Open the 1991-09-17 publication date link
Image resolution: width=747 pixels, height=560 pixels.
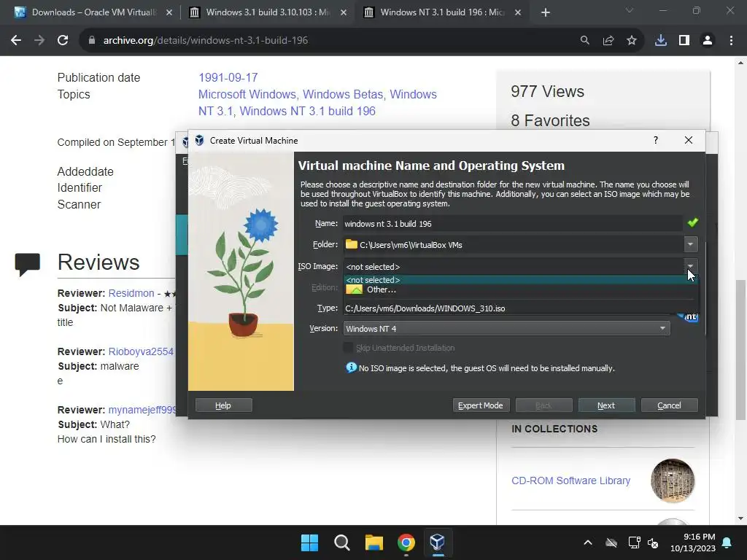click(x=228, y=77)
